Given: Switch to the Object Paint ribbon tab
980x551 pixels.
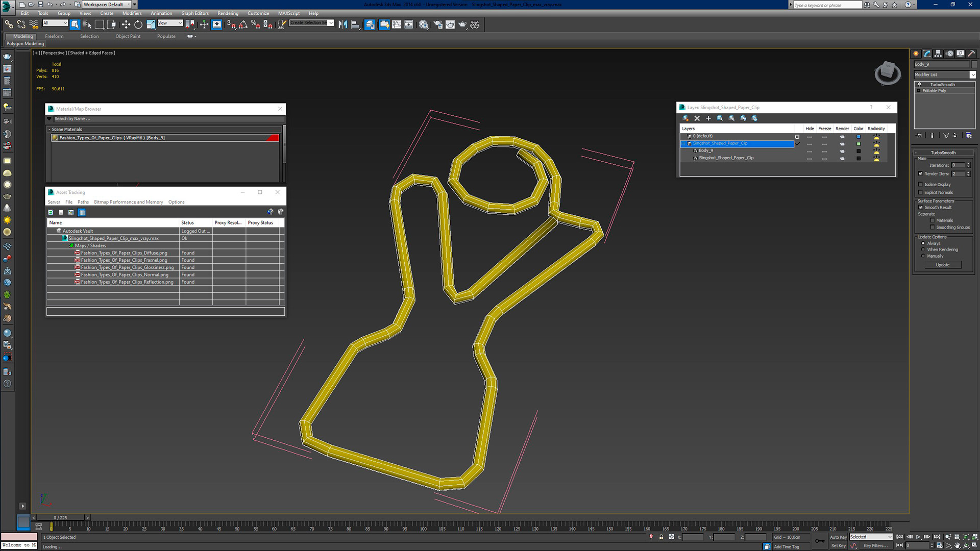Looking at the screenshot, I should [x=128, y=36].
